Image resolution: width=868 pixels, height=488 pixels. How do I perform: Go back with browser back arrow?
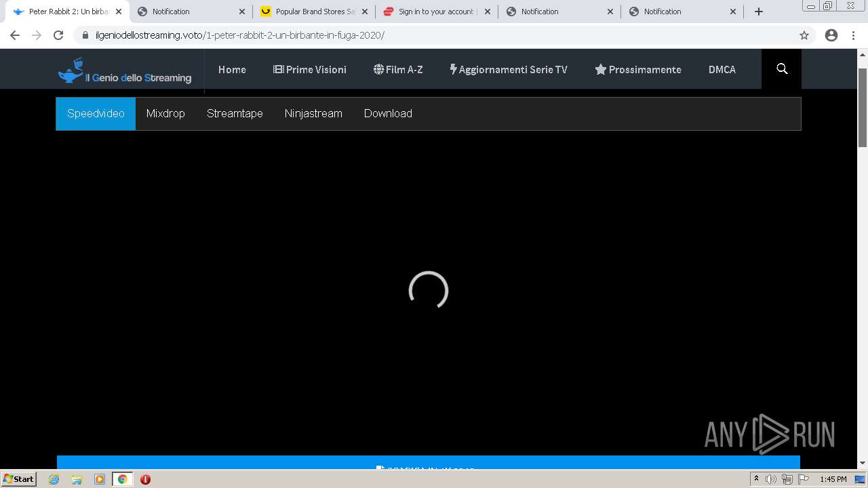[15, 35]
